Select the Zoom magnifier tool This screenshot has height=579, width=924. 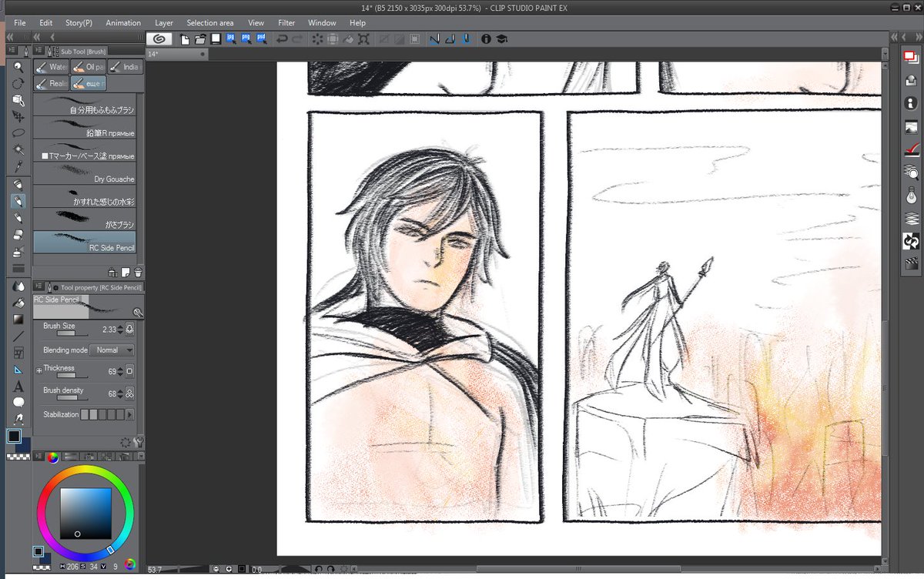pyautogui.click(x=18, y=67)
